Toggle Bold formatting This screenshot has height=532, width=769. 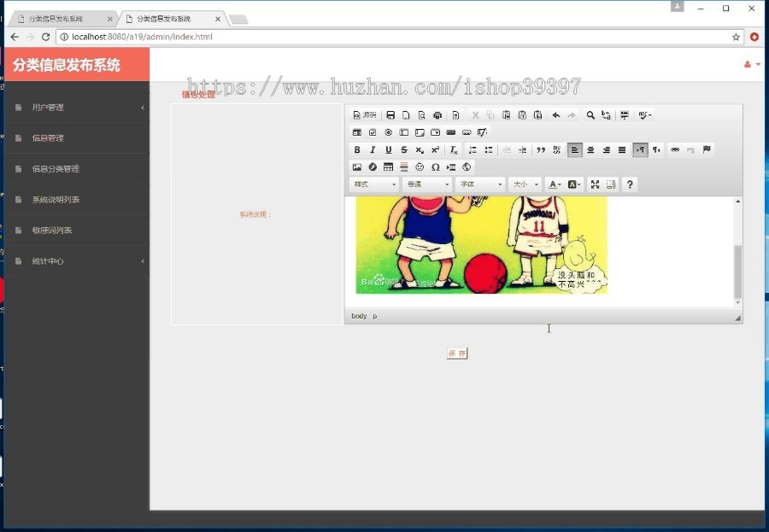point(357,150)
